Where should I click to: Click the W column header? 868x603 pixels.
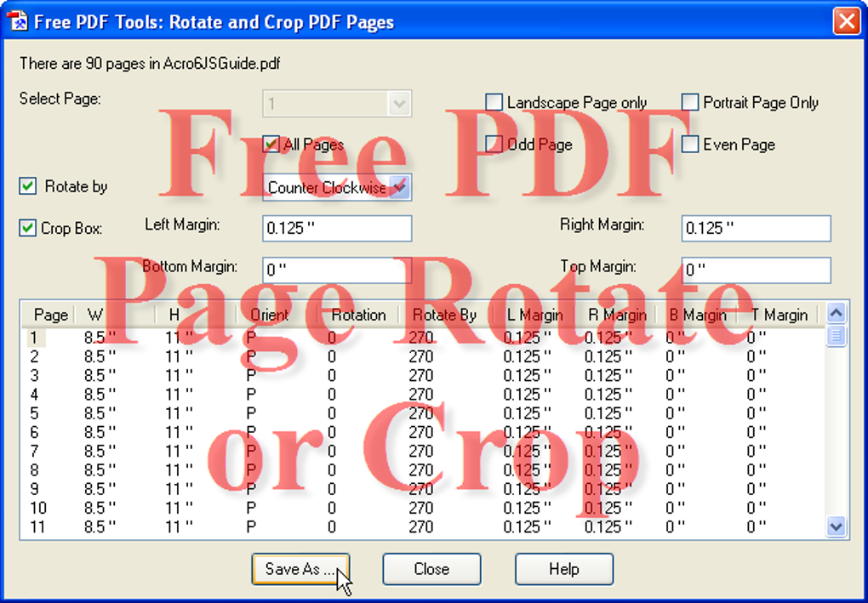pos(115,315)
